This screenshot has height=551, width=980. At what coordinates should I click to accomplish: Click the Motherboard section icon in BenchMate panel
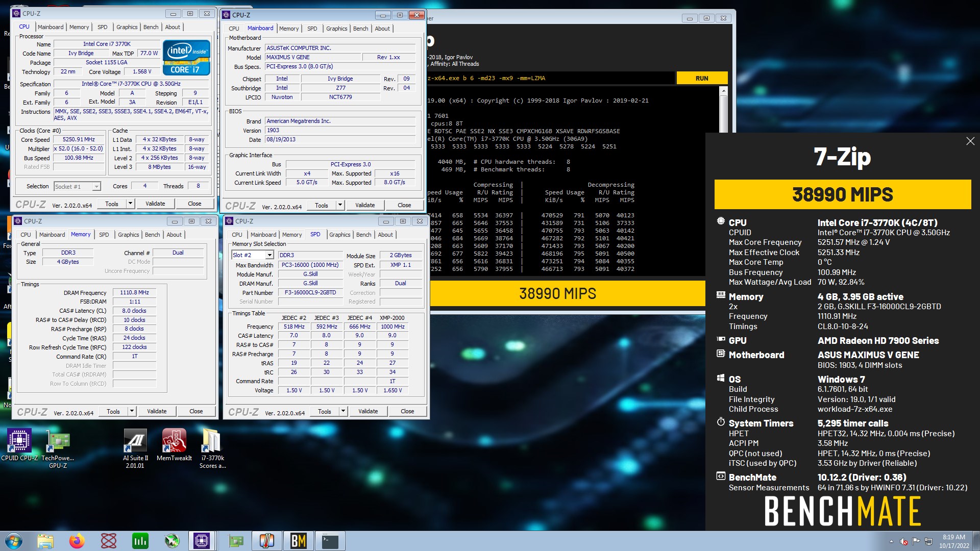tap(721, 354)
